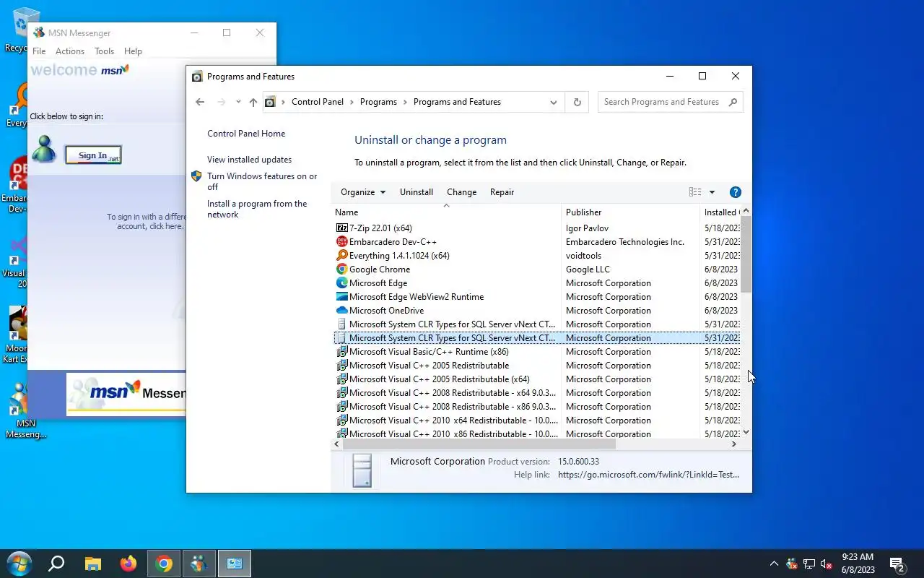Click the scroll down arrow of the list
The image size is (924, 578).
click(x=746, y=432)
